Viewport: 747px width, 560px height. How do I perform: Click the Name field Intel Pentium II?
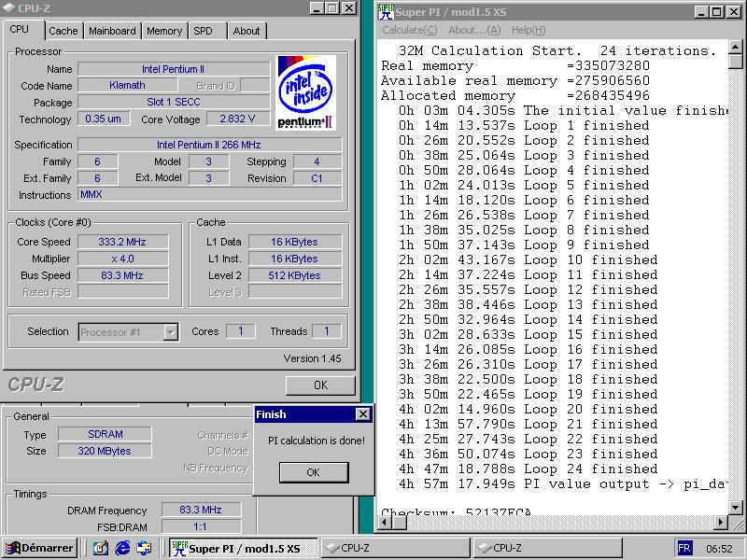tap(174, 69)
